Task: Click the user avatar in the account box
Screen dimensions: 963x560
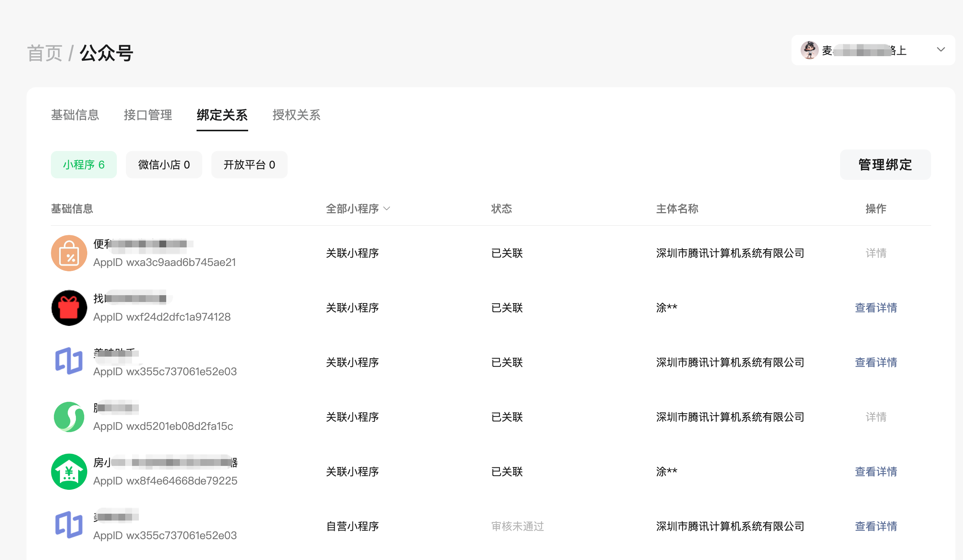Action: (809, 50)
